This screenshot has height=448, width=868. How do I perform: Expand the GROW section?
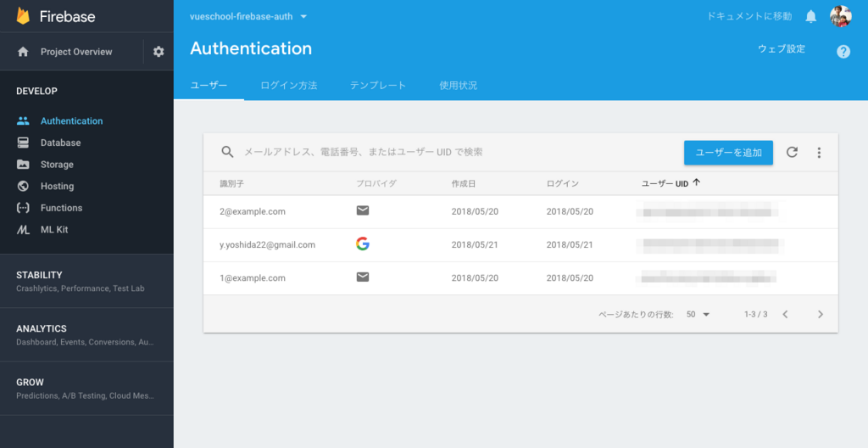point(86,389)
